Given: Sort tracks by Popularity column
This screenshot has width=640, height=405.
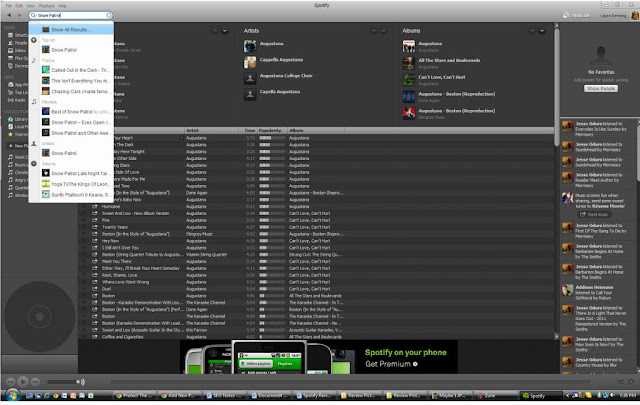Looking at the screenshot, I should [272, 131].
